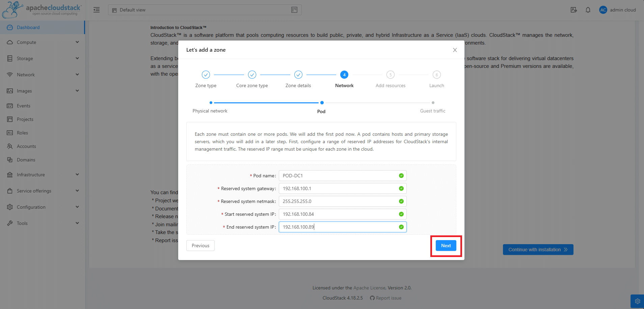Open the Apache License link

tap(369, 288)
